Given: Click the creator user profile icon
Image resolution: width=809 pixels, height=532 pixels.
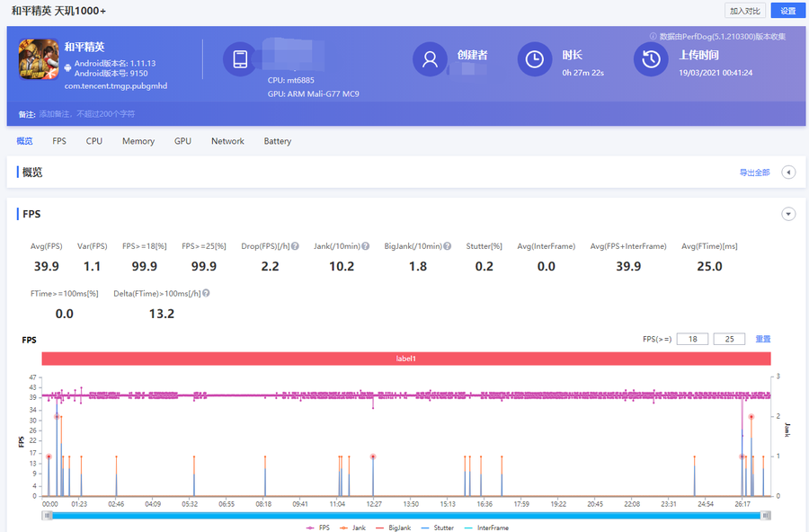Looking at the screenshot, I should click(430, 59).
